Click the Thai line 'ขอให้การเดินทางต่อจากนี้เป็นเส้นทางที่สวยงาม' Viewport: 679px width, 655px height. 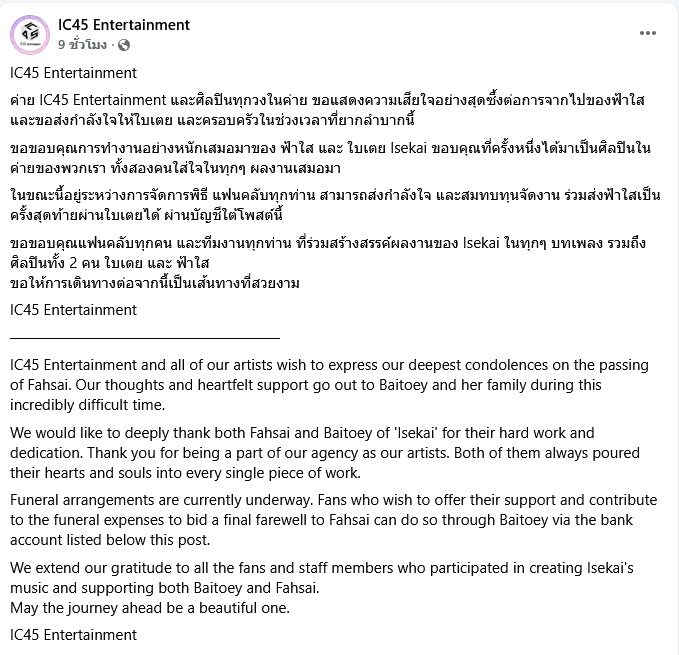155,283
